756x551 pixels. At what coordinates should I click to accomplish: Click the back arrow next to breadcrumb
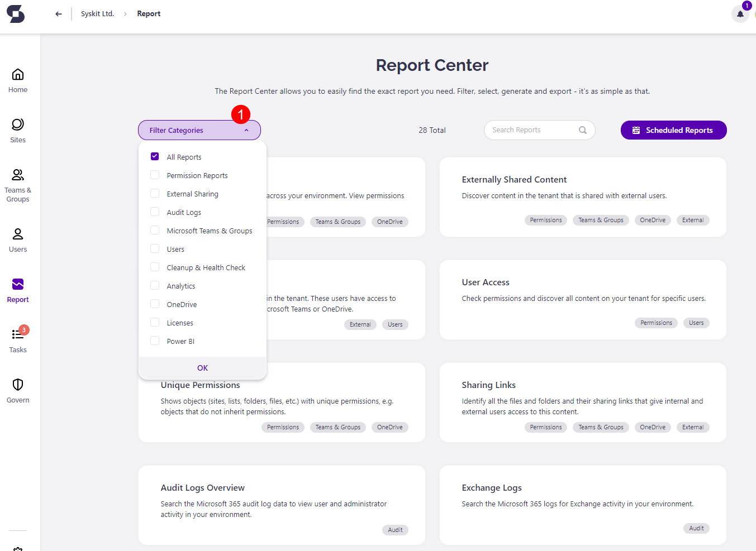[x=58, y=13]
